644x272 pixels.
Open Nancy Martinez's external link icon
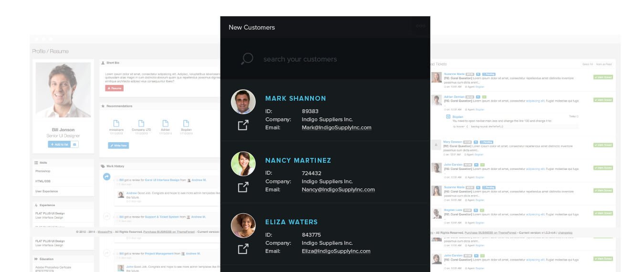(x=243, y=187)
